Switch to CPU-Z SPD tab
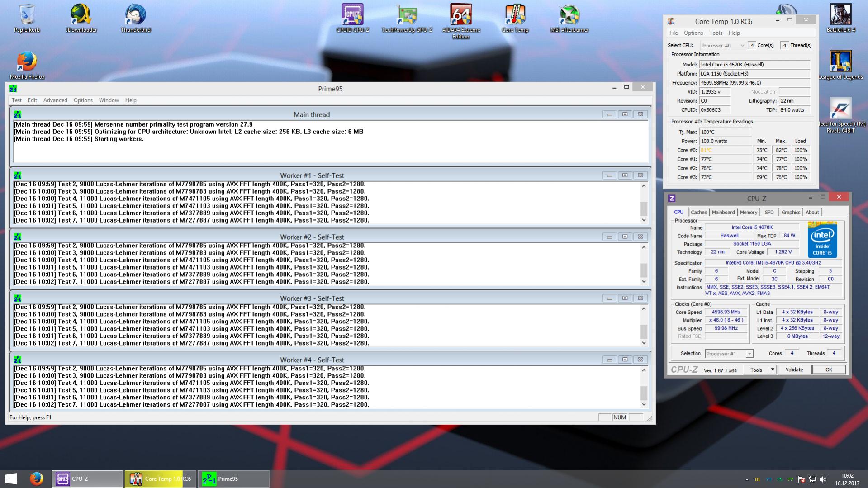This screenshot has width=868, height=488. pos(769,213)
